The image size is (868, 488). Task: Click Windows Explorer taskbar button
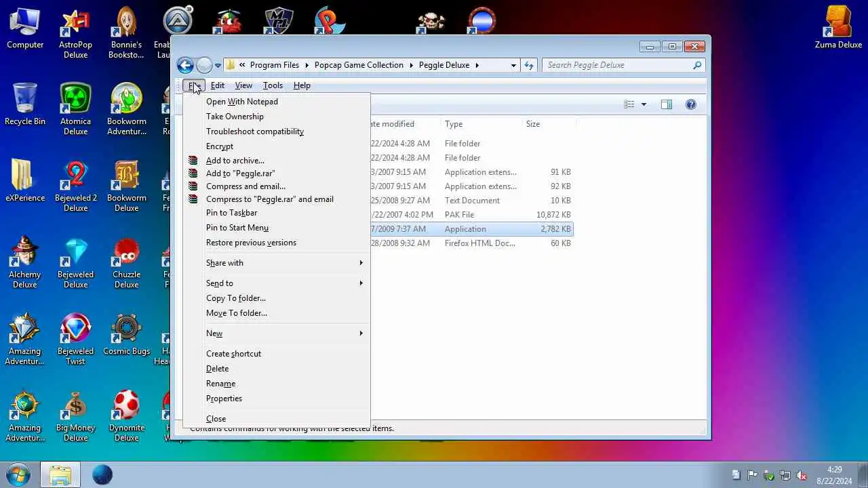pyautogui.click(x=60, y=474)
